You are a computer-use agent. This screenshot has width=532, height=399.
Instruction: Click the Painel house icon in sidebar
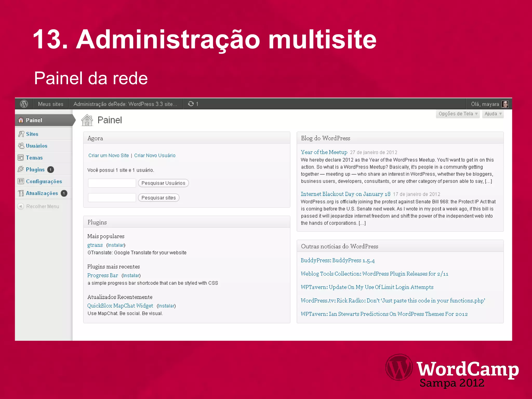click(x=21, y=120)
